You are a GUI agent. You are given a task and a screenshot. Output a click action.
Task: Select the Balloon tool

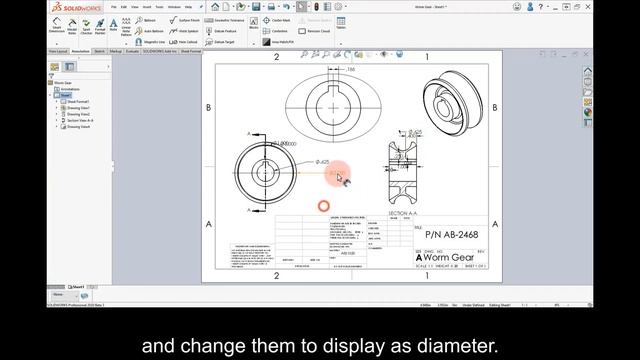(146, 20)
